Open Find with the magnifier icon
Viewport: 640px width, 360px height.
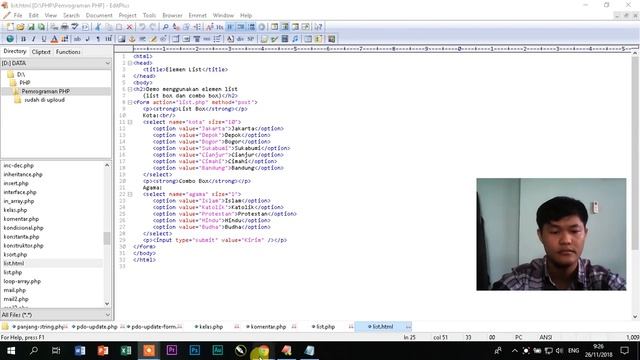coord(165,27)
